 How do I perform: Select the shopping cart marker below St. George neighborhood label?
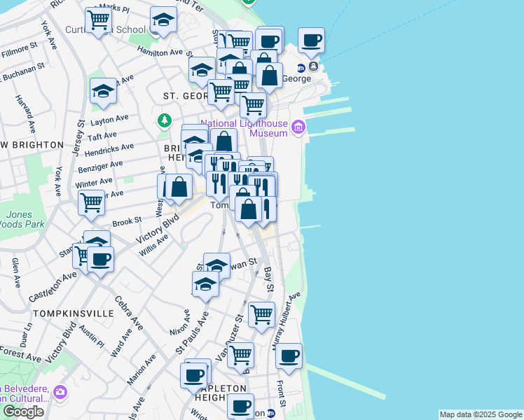(221, 94)
